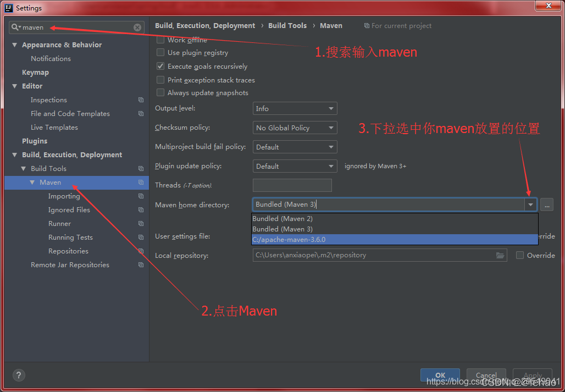Viewport: 565px width, 392px height.
Task: Click the maven search input field
Action: [x=77, y=27]
